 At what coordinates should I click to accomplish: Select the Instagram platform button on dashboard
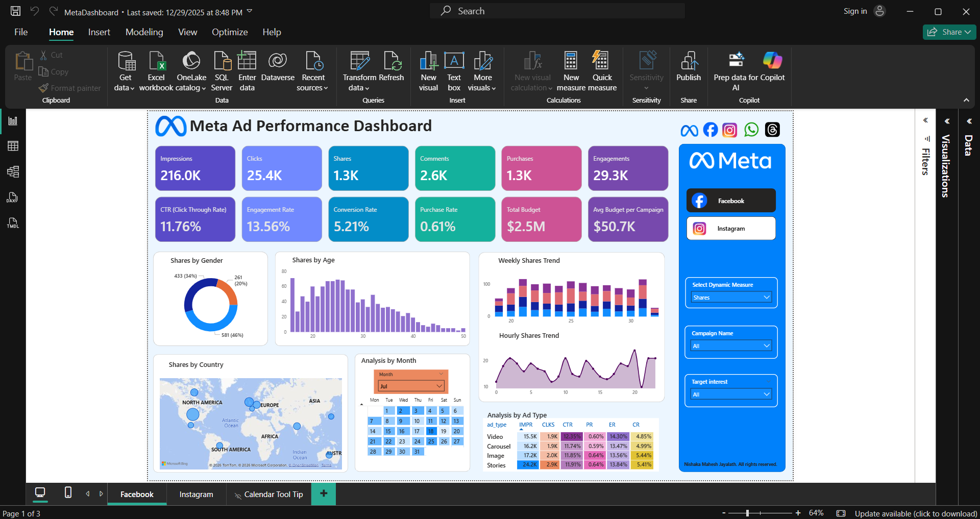point(731,228)
